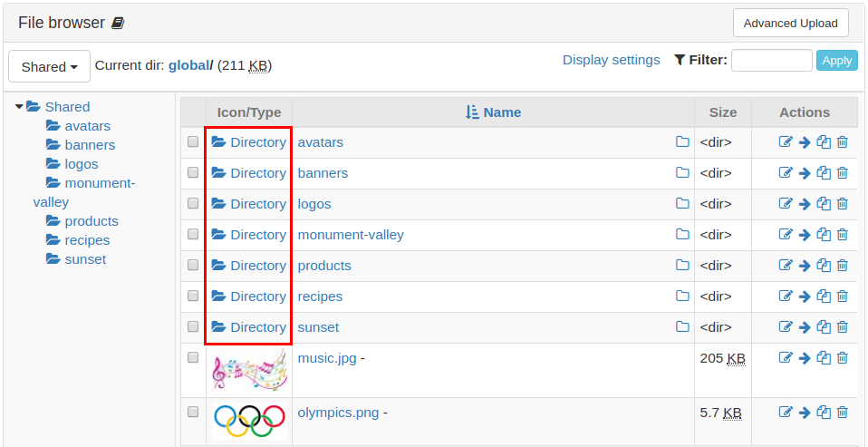The width and height of the screenshot is (868, 447).
Task: Click the olympics.png rings thumbnail
Action: tap(250, 421)
